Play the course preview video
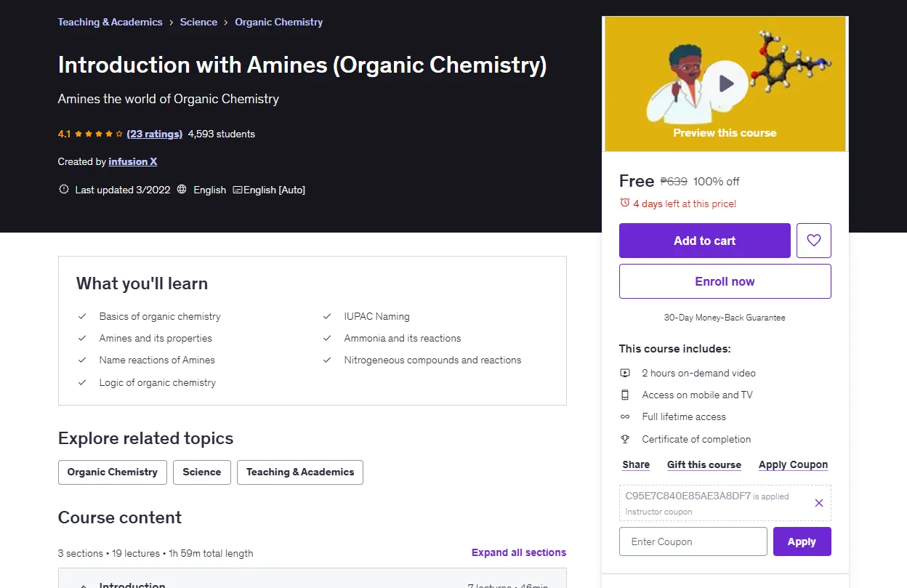This screenshot has width=907, height=588. [725, 84]
